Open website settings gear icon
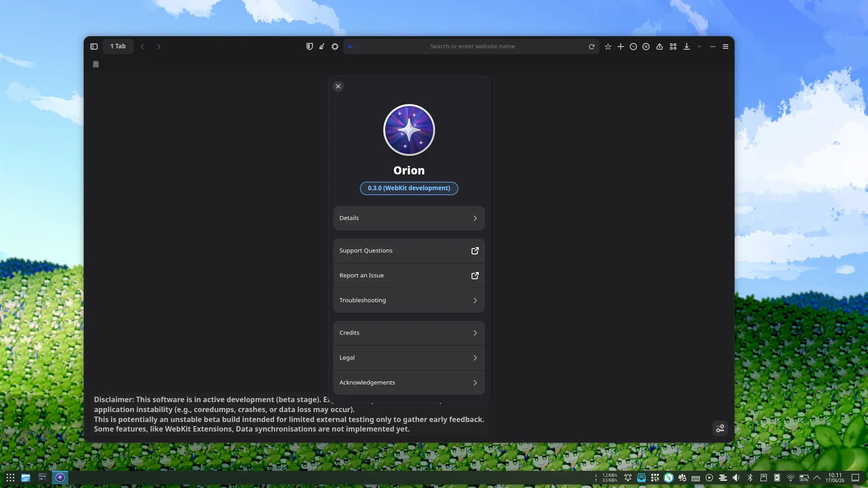 pos(335,47)
